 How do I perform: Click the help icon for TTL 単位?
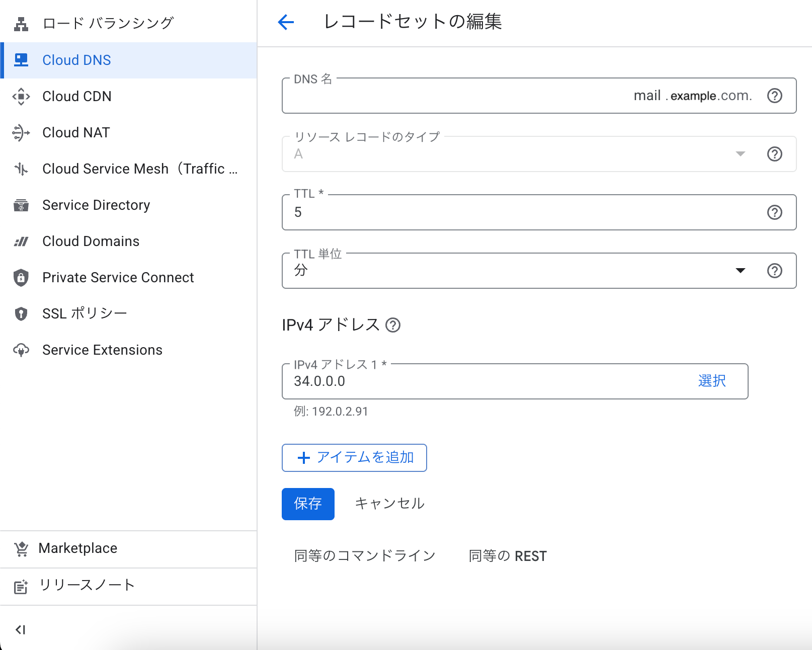(x=774, y=271)
